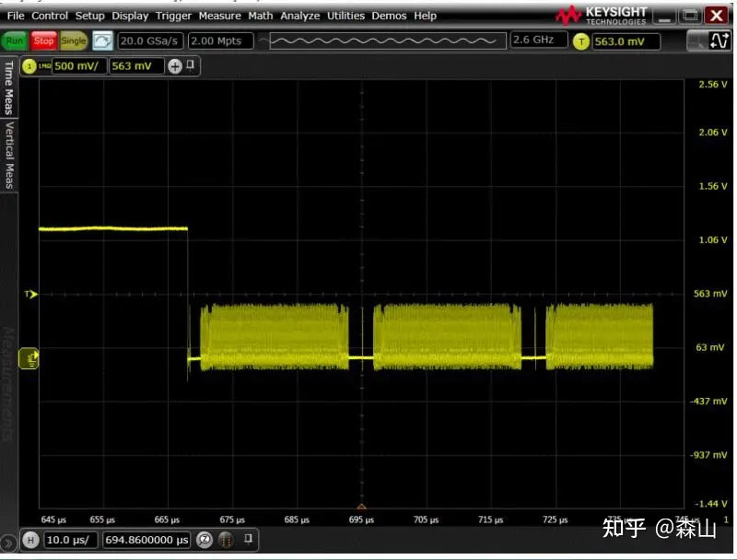737x560 pixels.
Task: Click the 695 µs time axis label
Action: point(361,519)
